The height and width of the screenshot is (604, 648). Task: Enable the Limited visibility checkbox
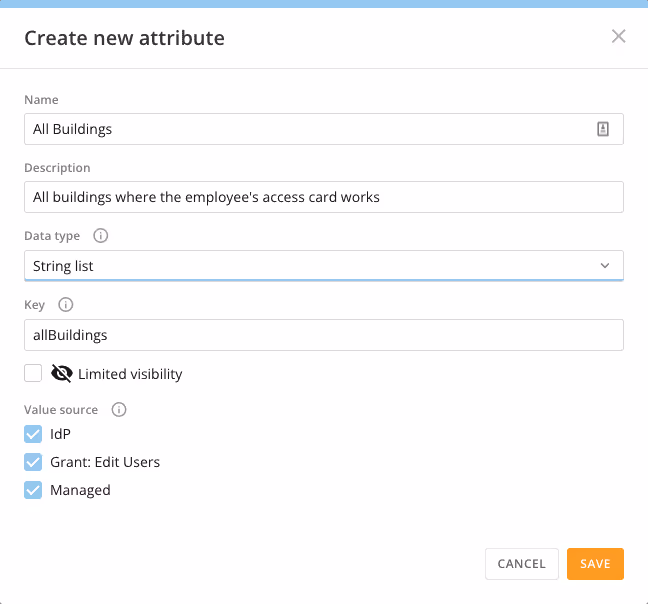click(33, 373)
